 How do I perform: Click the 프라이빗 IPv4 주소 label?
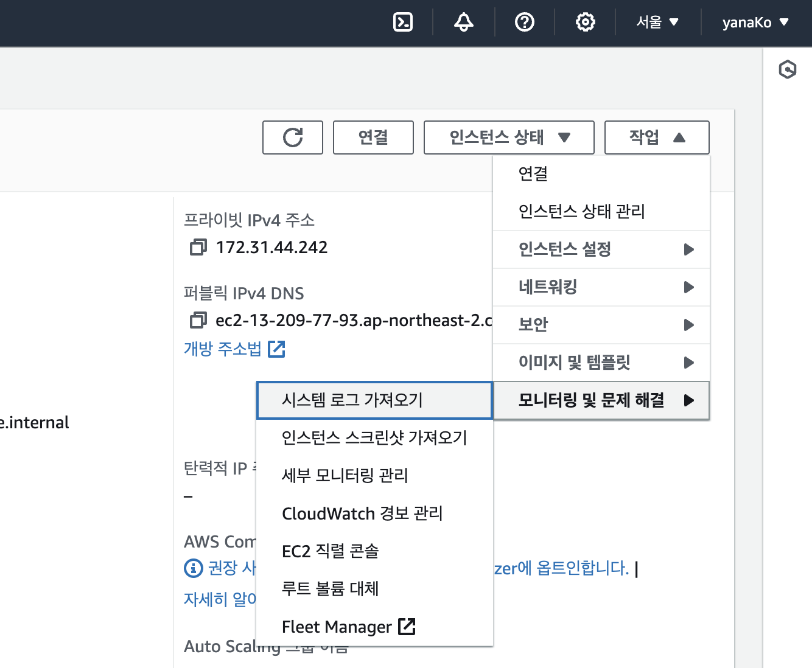point(249,220)
